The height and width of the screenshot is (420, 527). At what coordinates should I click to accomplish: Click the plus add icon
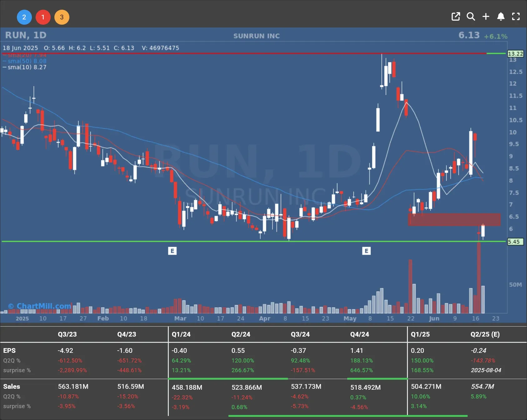(x=486, y=17)
